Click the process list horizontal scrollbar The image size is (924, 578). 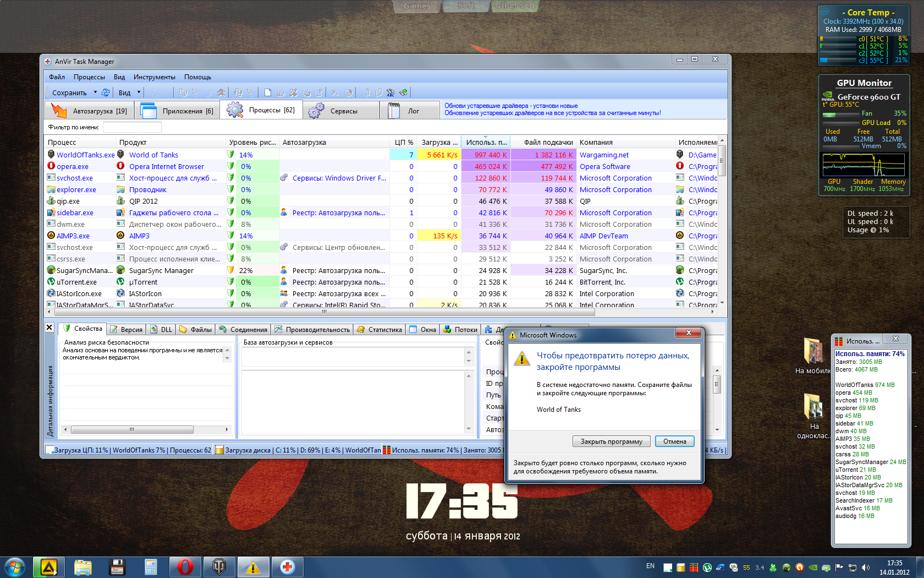pos(324,312)
